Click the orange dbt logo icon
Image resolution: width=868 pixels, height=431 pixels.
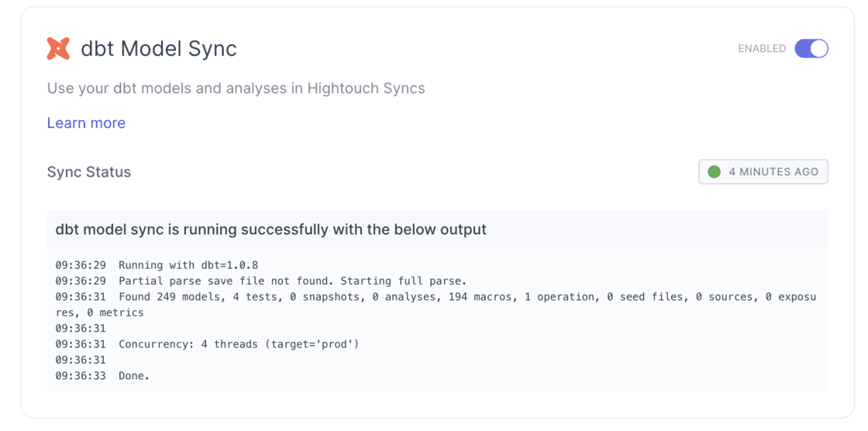[x=58, y=49]
